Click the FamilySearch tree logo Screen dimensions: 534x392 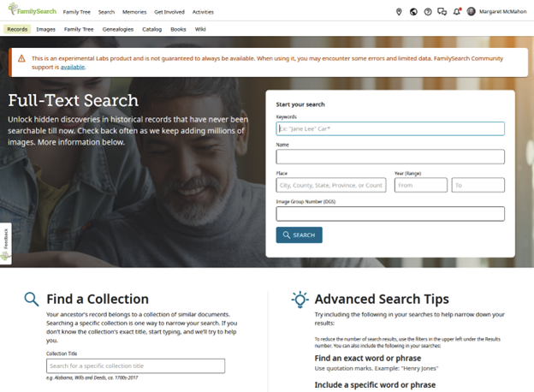33,9
